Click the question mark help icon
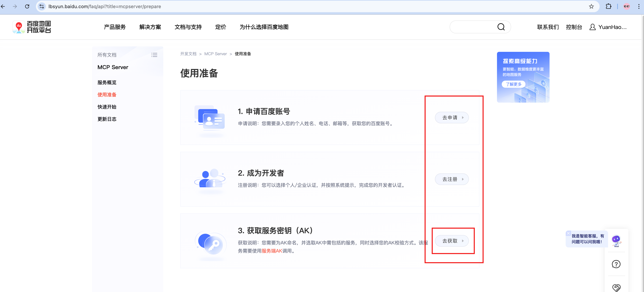Screen dimensions: 644x292 point(616,264)
